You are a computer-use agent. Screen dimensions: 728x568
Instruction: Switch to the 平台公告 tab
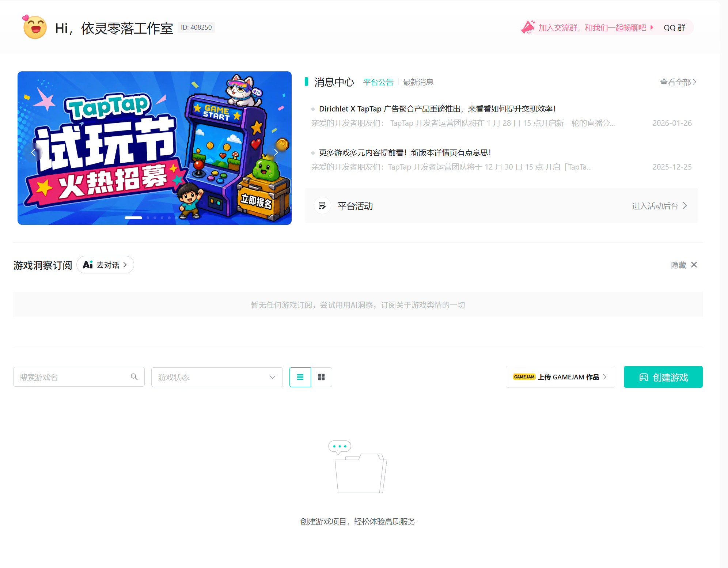[378, 82]
